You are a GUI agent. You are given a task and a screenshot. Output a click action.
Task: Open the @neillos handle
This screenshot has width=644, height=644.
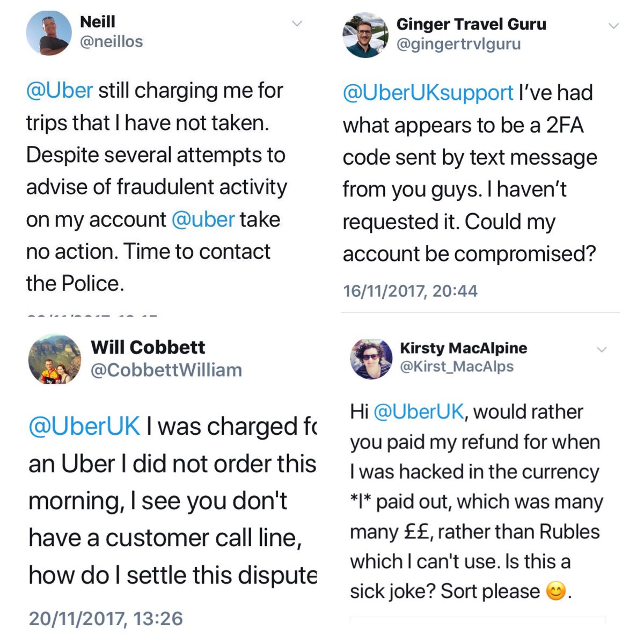coord(111,42)
